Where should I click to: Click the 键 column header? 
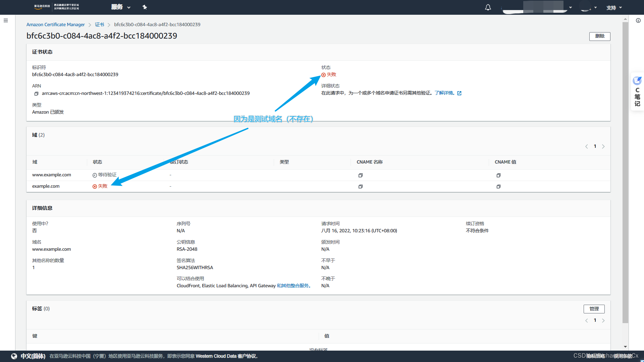click(x=35, y=336)
